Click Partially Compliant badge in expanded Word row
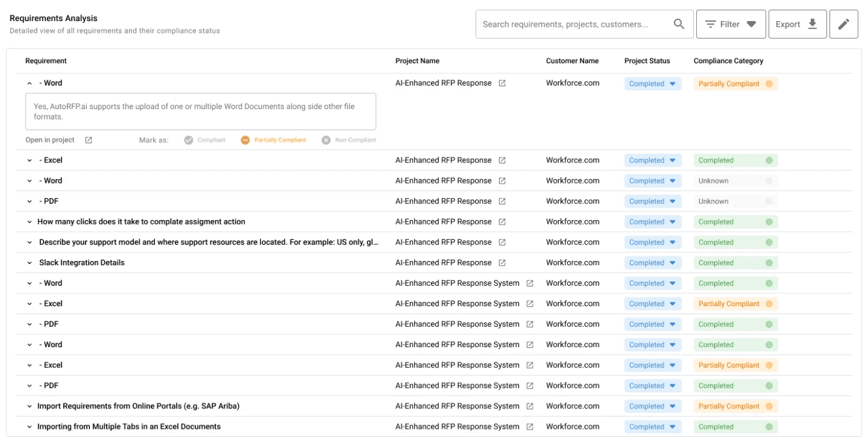This screenshot has width=868, height=437. click(x=736, y=84)
